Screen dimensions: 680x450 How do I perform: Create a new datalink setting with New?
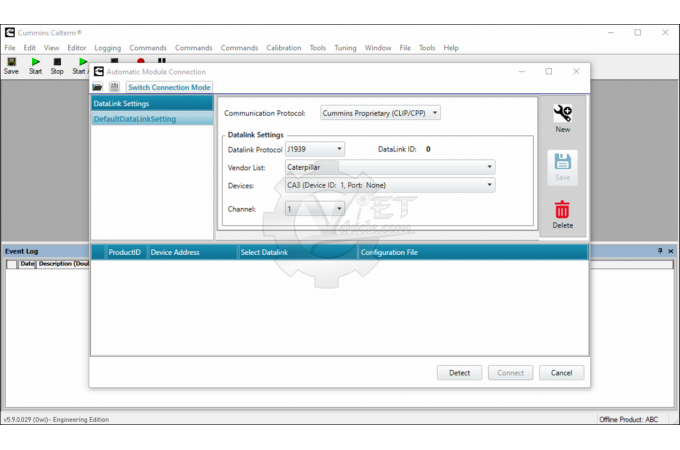[x=562, y=119]
